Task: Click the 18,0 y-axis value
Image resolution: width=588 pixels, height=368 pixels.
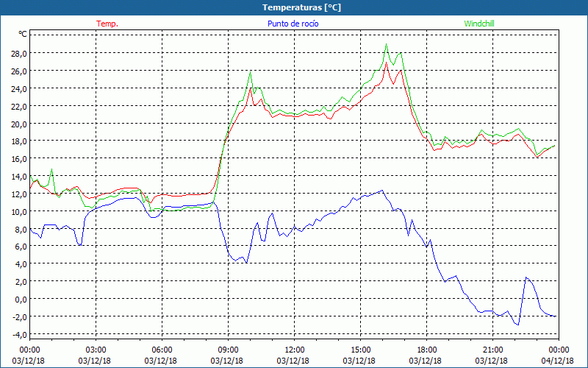Action: 18,141
